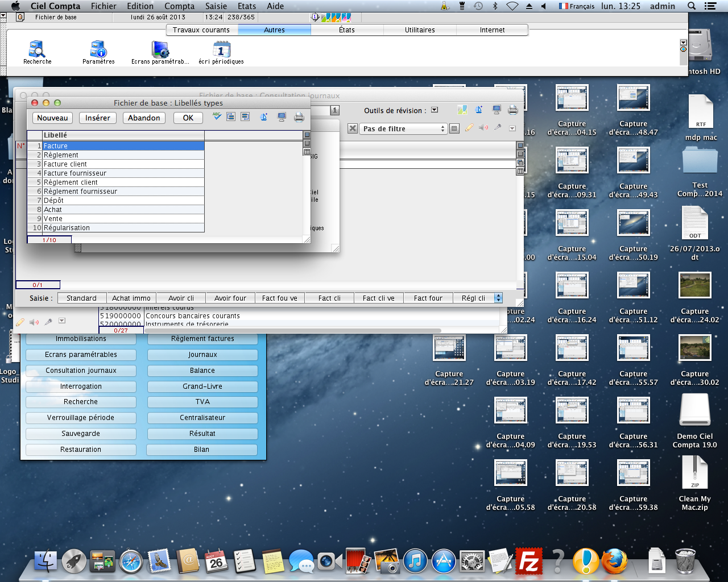728x582 pixels.
Task: Click the Balance button
Action: point(202,370)
